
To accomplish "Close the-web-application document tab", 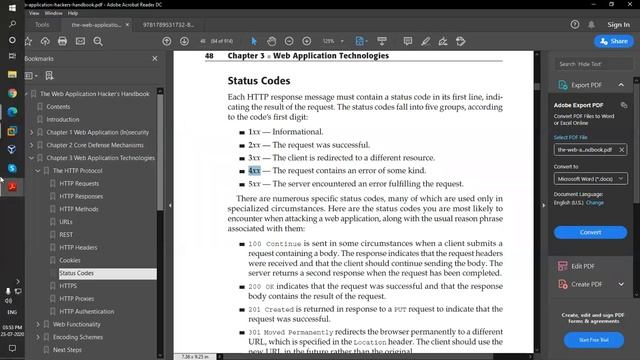I will 127,25.
